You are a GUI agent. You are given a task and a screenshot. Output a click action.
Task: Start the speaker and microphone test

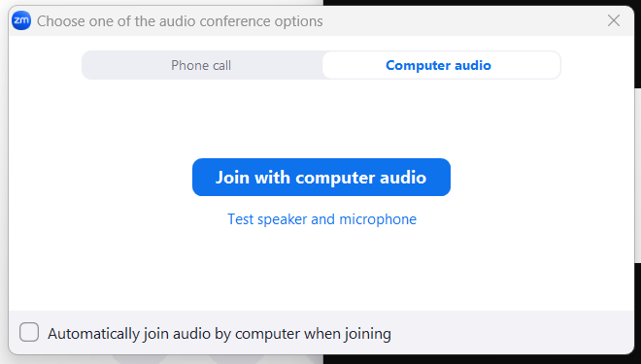coord(321,219)
